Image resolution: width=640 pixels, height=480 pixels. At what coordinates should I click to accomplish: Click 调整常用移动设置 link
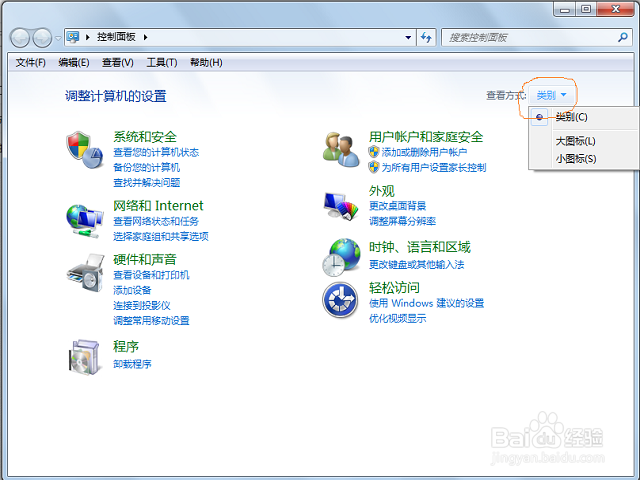point(151,320)
